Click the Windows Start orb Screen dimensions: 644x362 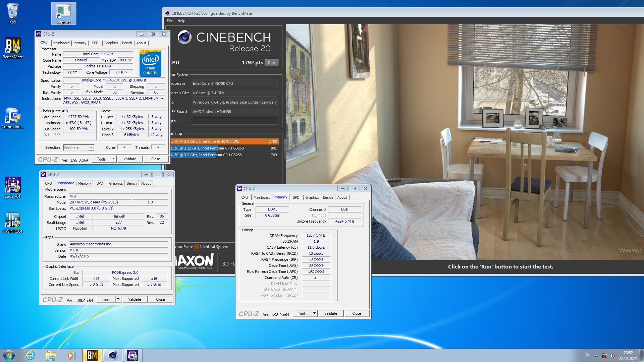point(9,355)
